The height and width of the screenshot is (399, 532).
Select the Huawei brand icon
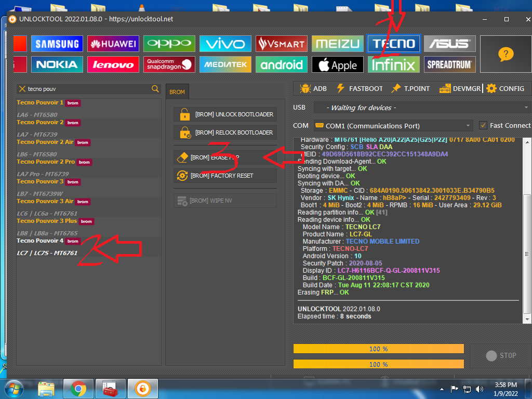(x=113, y=44)
